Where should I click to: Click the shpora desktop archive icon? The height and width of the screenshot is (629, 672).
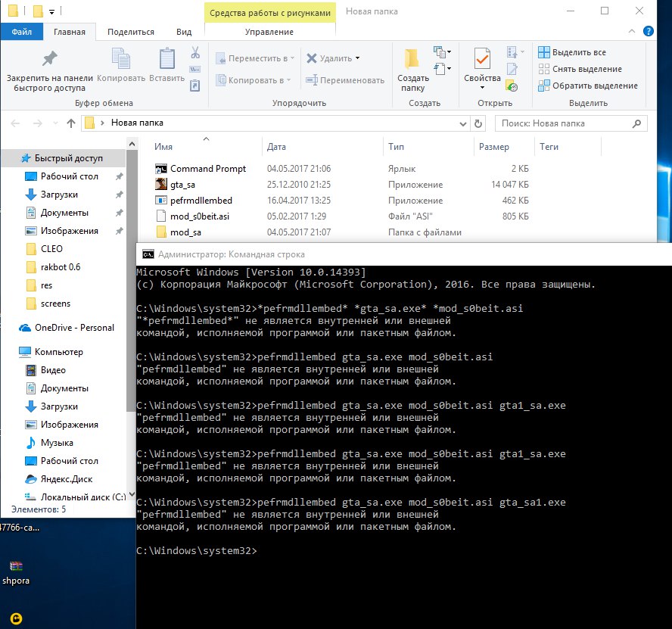point(16,566)
